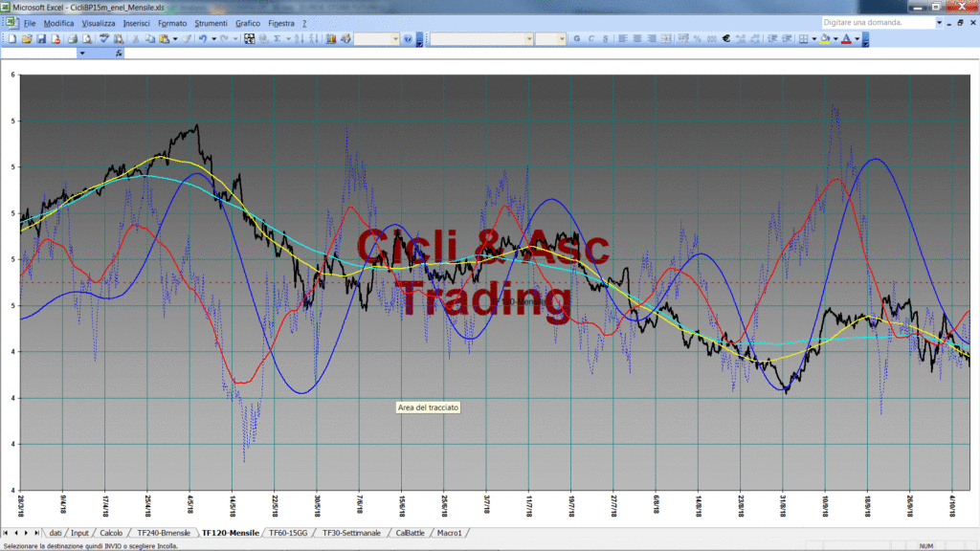Run spell check ABC icon
The width and height of the screenshot is (980, 551).
pos(104,38)
